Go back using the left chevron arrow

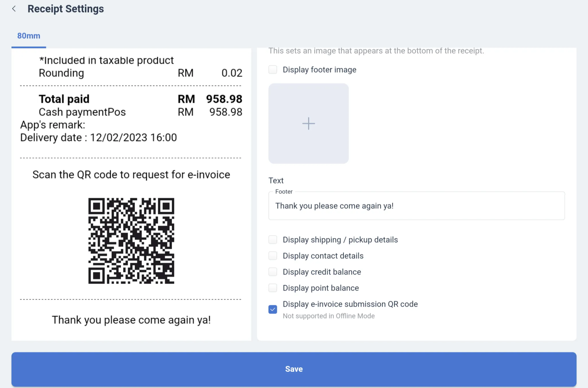pos(14,9)
